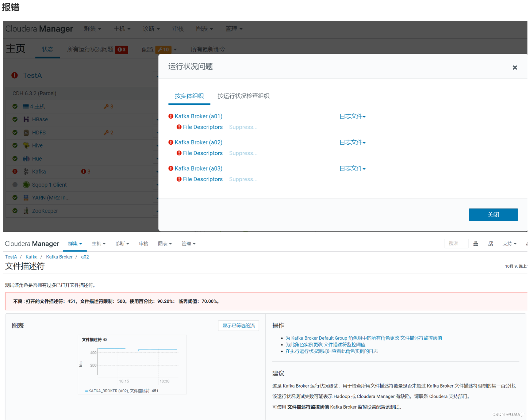This screenshot has height=420, width=530.
Task: Click the YARN service icon
Action: click(x=26, y=198)
